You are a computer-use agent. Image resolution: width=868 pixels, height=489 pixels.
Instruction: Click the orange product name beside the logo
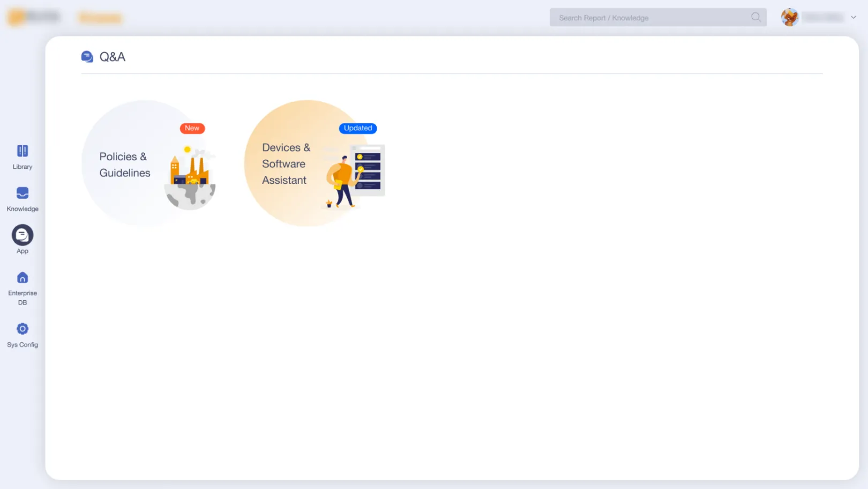pos(100,18)
